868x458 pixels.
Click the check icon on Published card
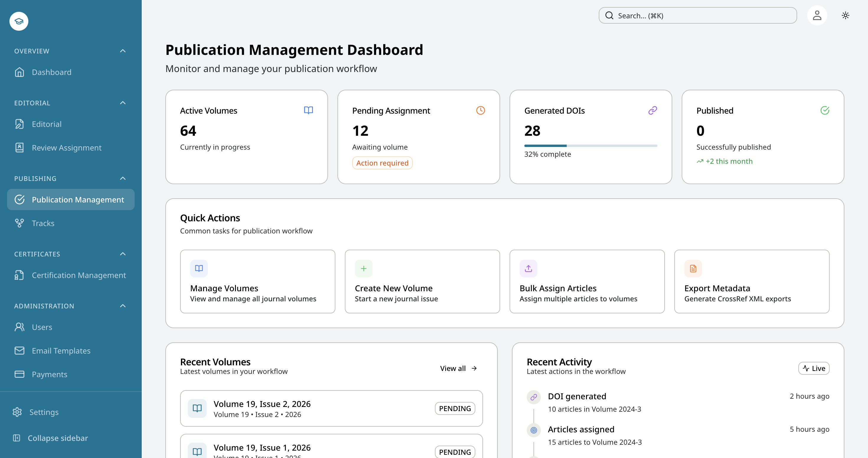tap(825, 110)
